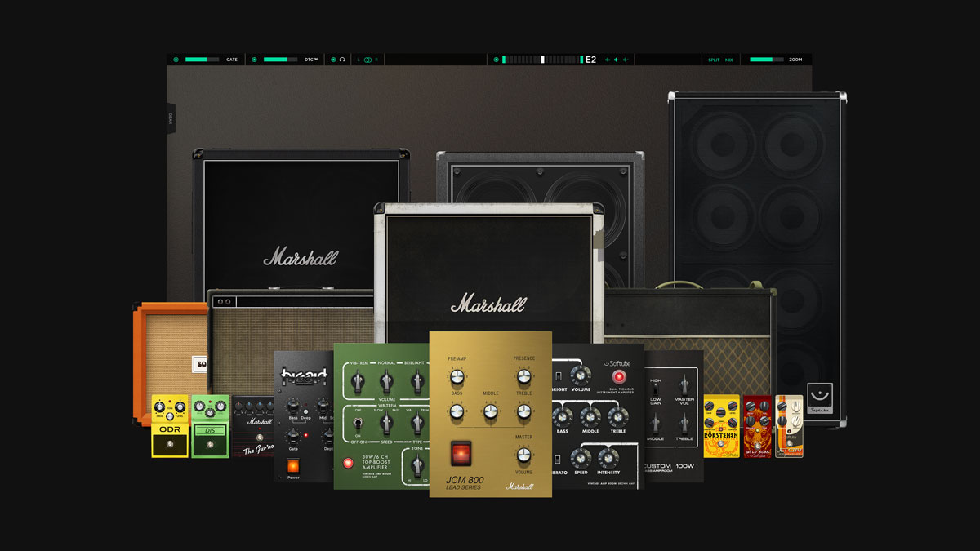
Task: Click the red Softube Dual Tremolo lamp
Action: pos(618,377)
